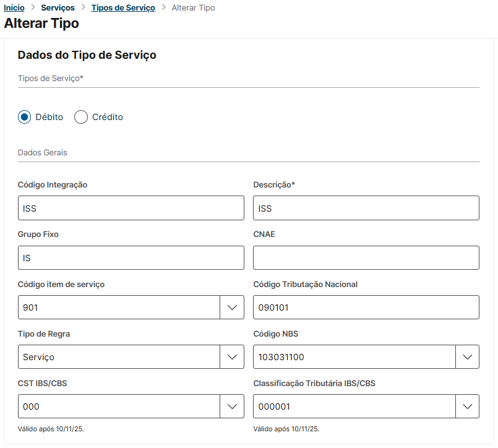
Task: Open the Classificação Tributária IBS/CBS dropdown arrow
Action: click(x=467, y=407)
